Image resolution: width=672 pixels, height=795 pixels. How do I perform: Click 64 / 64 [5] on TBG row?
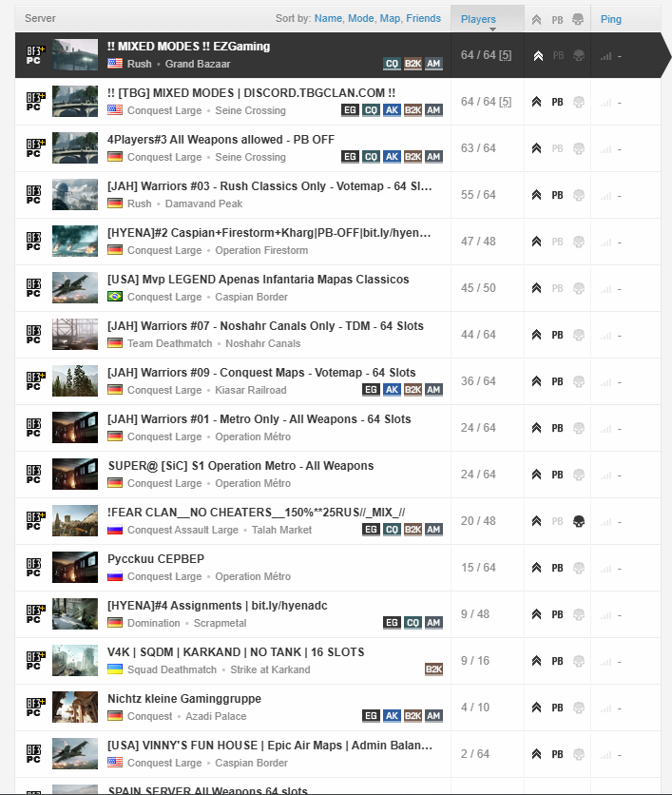pos(486,102)
